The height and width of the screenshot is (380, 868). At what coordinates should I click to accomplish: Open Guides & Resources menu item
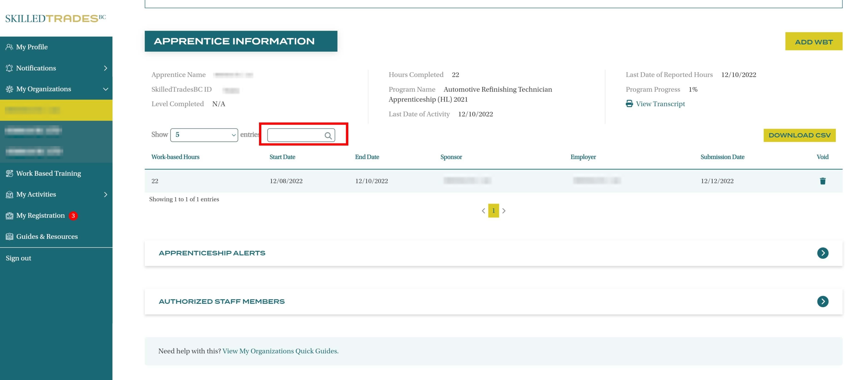(x=47, y=237)
